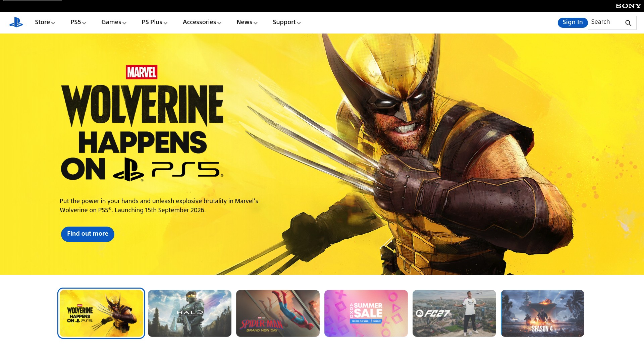The height and width of the screenshot is (362, 644).
Task: Open the Store menu
Action: [45, 22]
